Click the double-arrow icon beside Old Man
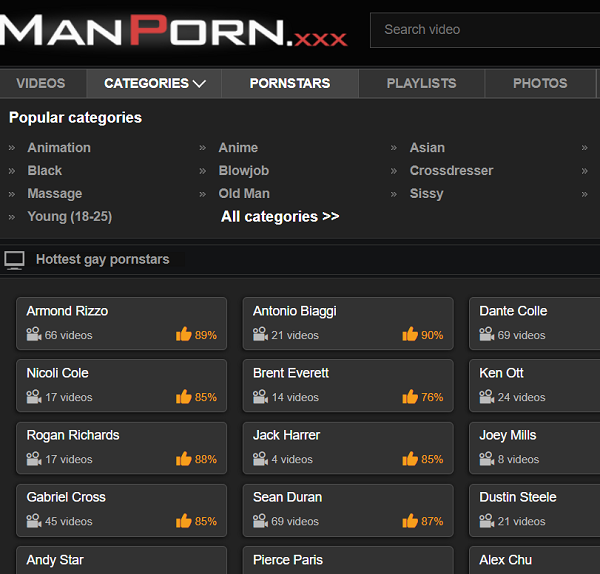The width and height of the screenshot is (600, 574). coord(203,194)
